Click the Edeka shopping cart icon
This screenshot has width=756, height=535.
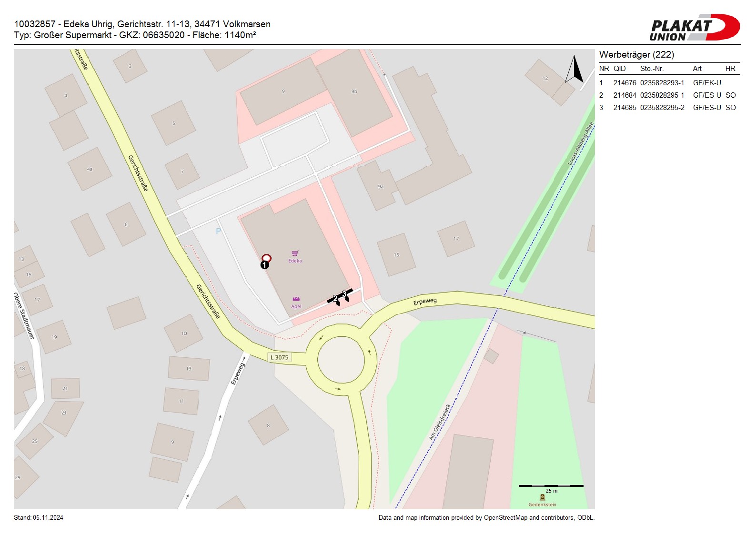coord(295,253)
